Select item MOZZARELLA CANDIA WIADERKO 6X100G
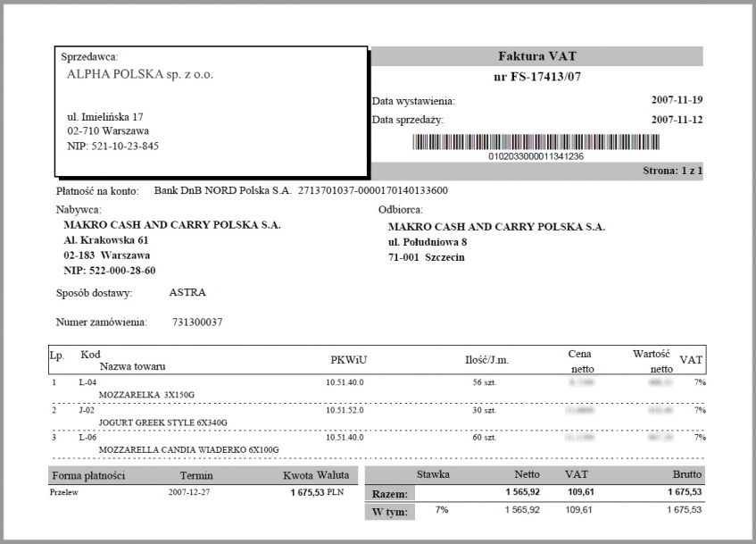The width and height of the screenshot is (756, 544). [x=189, y=450]
